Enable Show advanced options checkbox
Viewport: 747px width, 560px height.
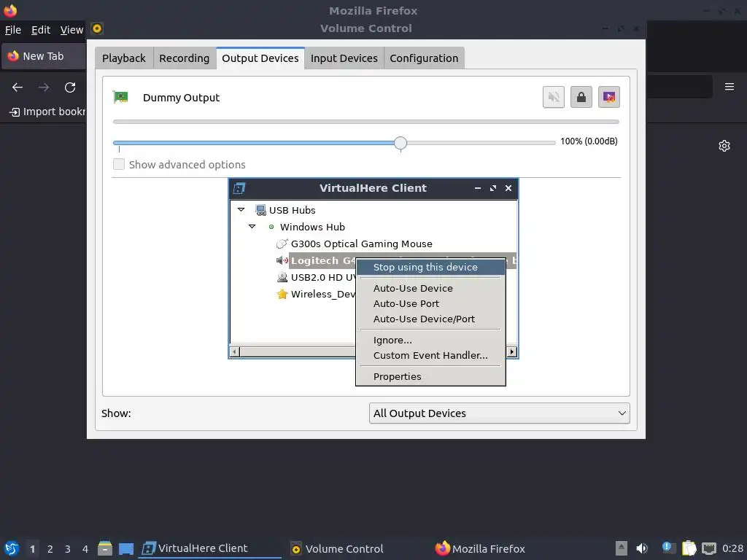point(119,164)
